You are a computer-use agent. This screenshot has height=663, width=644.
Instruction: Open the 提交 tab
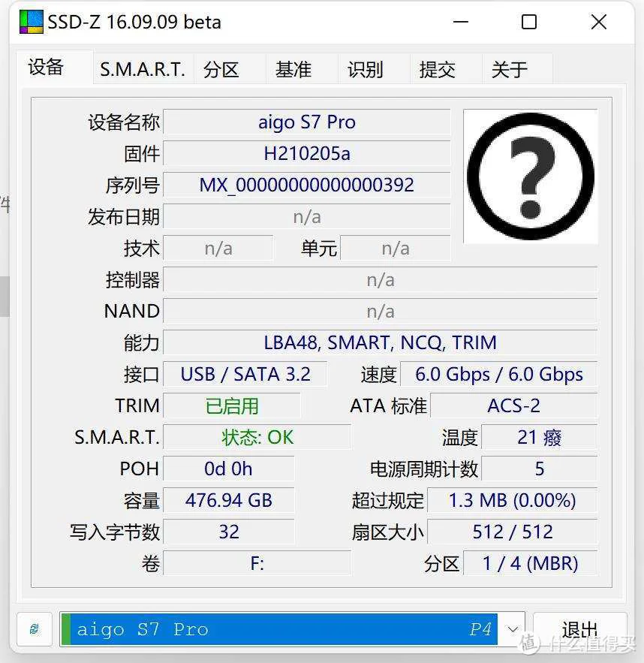coord(446,69)
